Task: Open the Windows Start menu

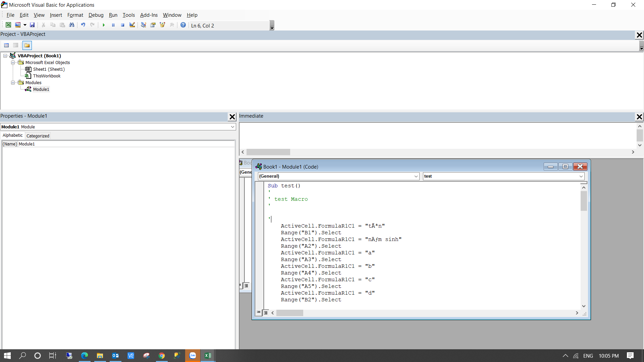Action: pyautogui.click(x=7, y=356)
